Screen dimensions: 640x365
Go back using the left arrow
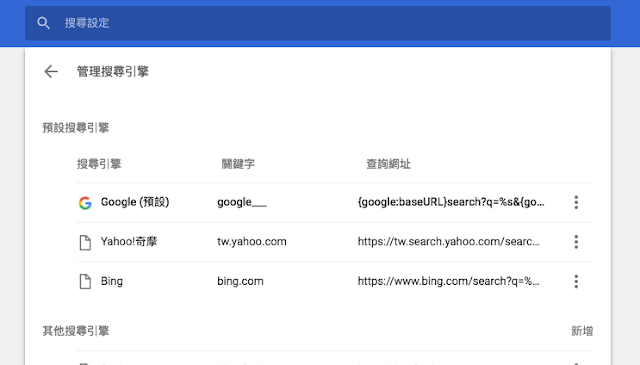[51, 71]
